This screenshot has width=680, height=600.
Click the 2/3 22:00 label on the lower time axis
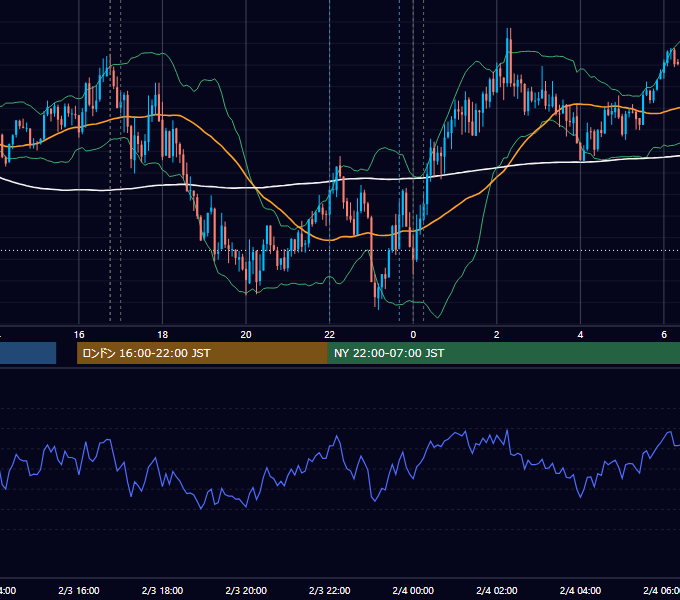click(330, 591)
